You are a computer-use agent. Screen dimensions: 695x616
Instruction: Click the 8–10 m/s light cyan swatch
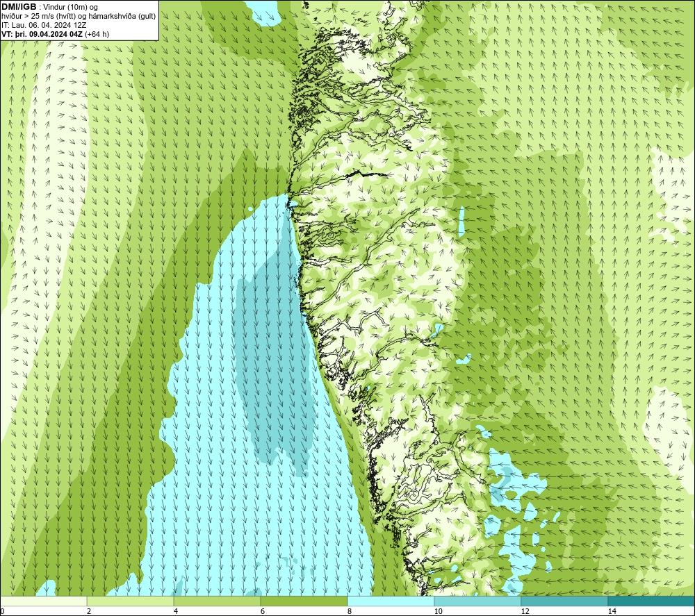click(391, 601)
